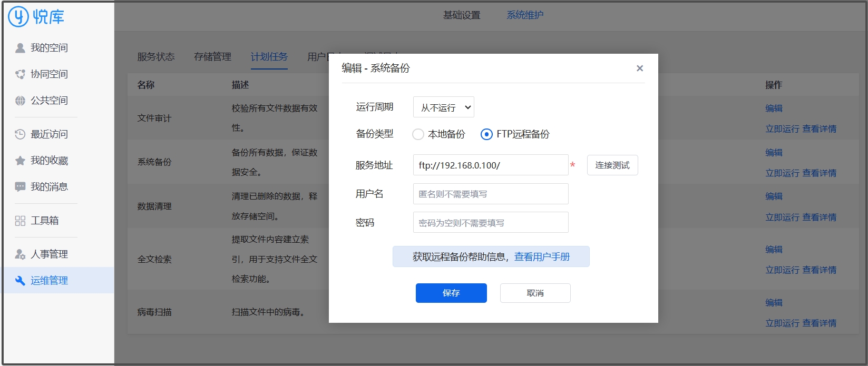Focus the 用户名 input field
This screenshot has height=366, width=868.
[x=490, y=194]
